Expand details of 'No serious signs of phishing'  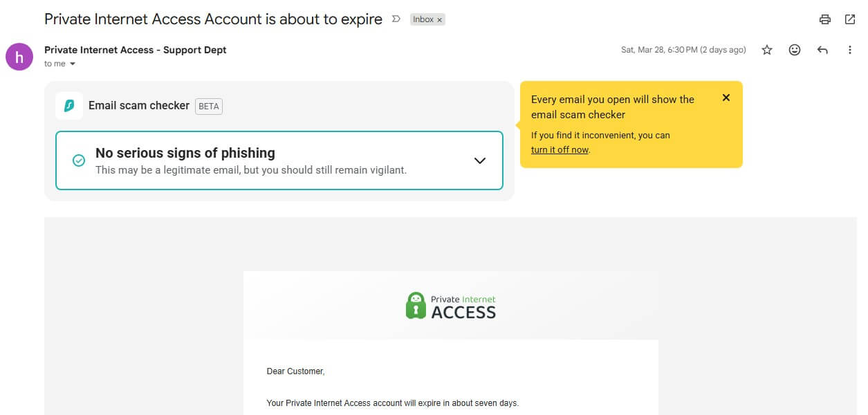tap(479, 160)
